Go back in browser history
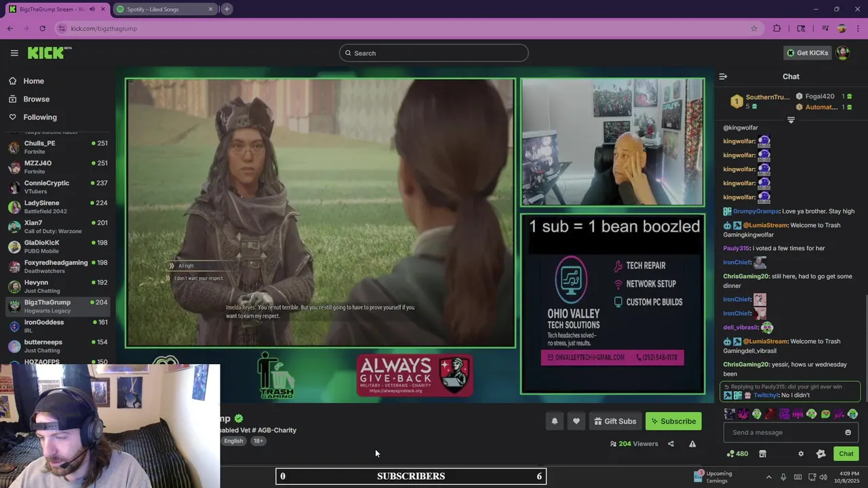 click(9, 28)
